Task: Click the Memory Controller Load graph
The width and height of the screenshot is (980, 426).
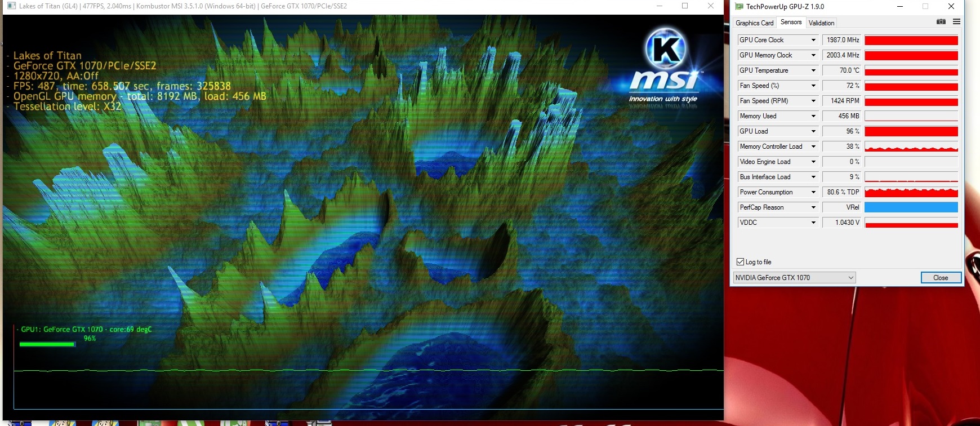Action: click(911, 147)
